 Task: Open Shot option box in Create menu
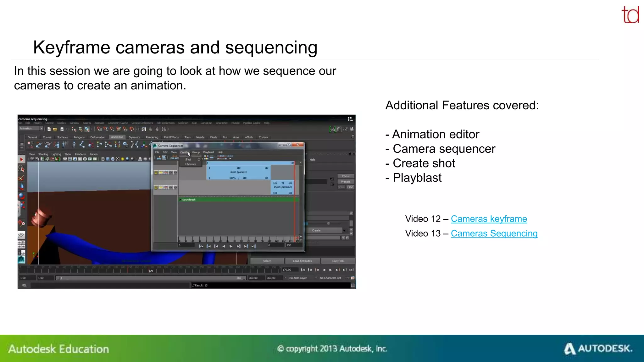pos(199,159)
